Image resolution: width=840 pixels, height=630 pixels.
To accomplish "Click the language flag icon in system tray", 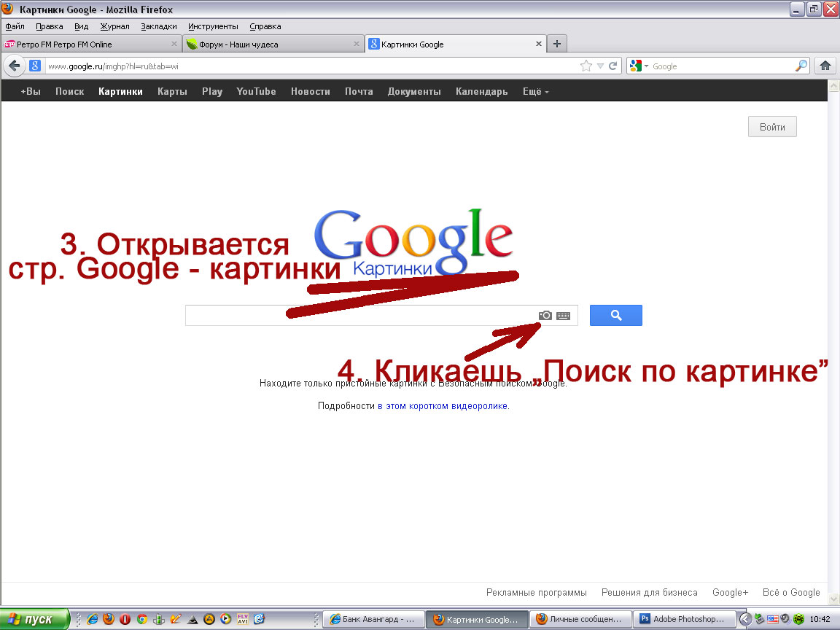I will [772, 619].
